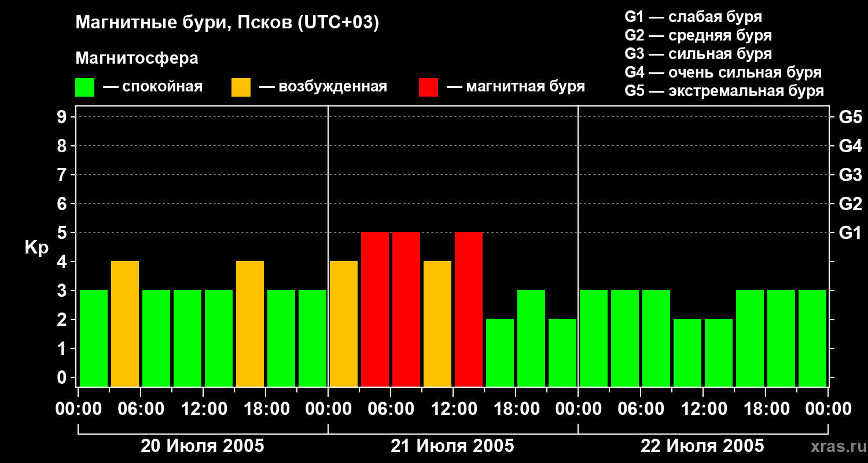868x463 pixels.
Task: Click the first green bar of 20 Июля at 00:00
Action: 94,338
